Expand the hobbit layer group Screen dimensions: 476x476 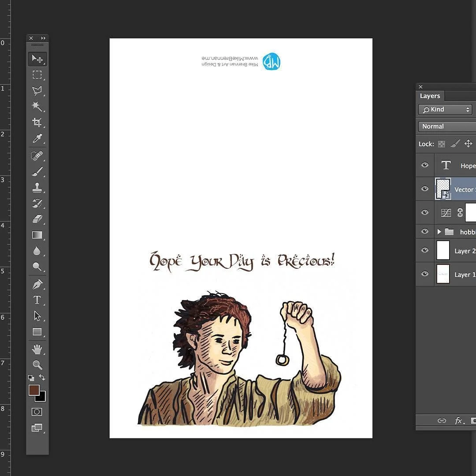click(439, 232)
